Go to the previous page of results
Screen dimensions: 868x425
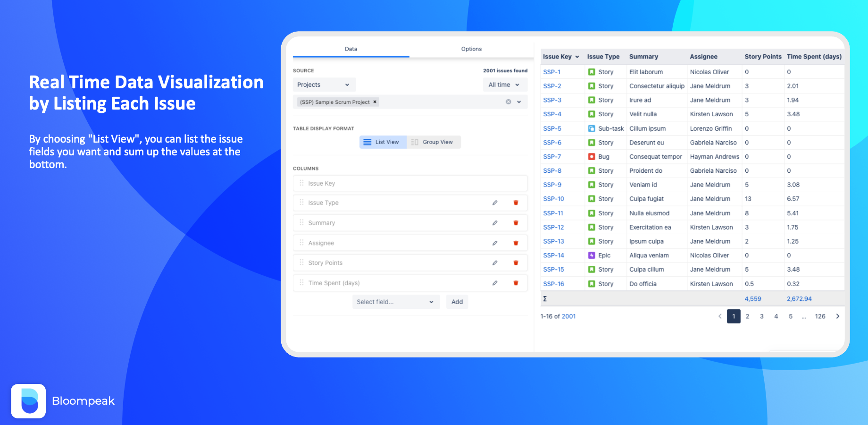pyautogui.click(x=720, y=316)
